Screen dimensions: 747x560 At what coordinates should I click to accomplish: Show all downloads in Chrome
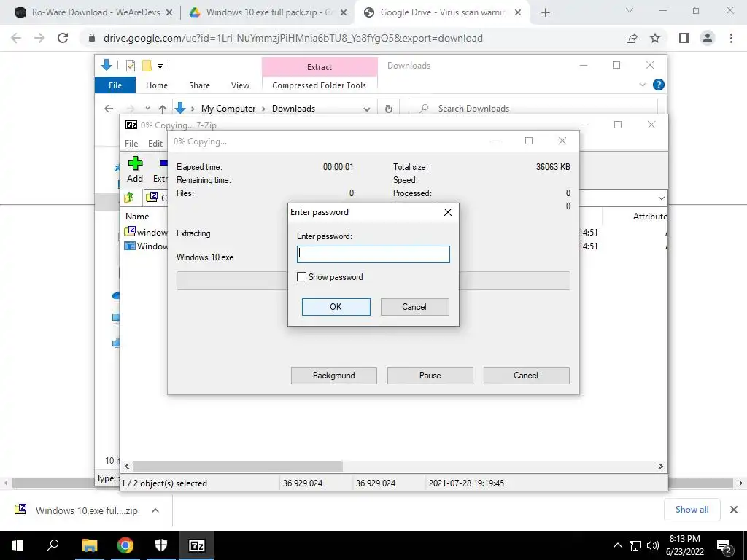(x=692, y=510)
